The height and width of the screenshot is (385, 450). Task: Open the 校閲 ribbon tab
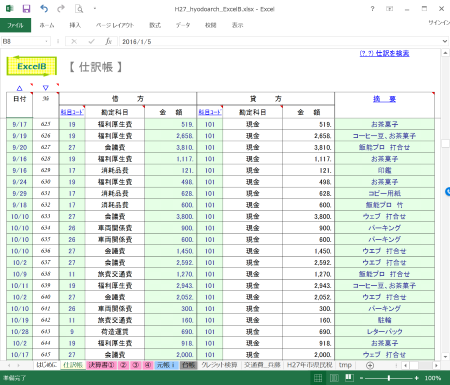pyautogui.click(x=211, y=25)
